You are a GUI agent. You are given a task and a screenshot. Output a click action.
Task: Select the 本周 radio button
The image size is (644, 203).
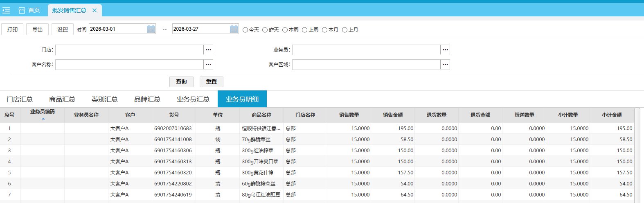(285, 30)
